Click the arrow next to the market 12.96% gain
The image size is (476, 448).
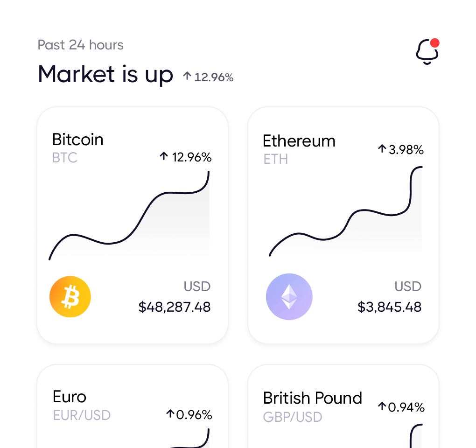pos(187,77)
